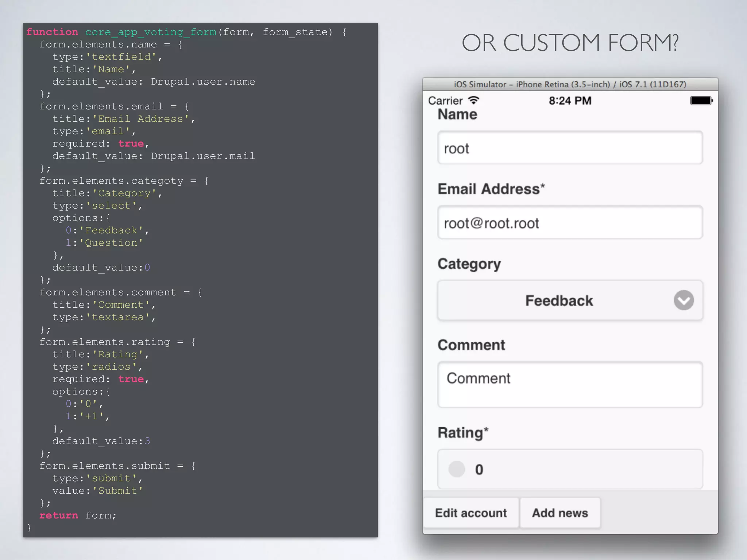This screenshot has height=560, width=747.
Task: Click the '8:24 PM' clock text
Action: click(570, 101)
